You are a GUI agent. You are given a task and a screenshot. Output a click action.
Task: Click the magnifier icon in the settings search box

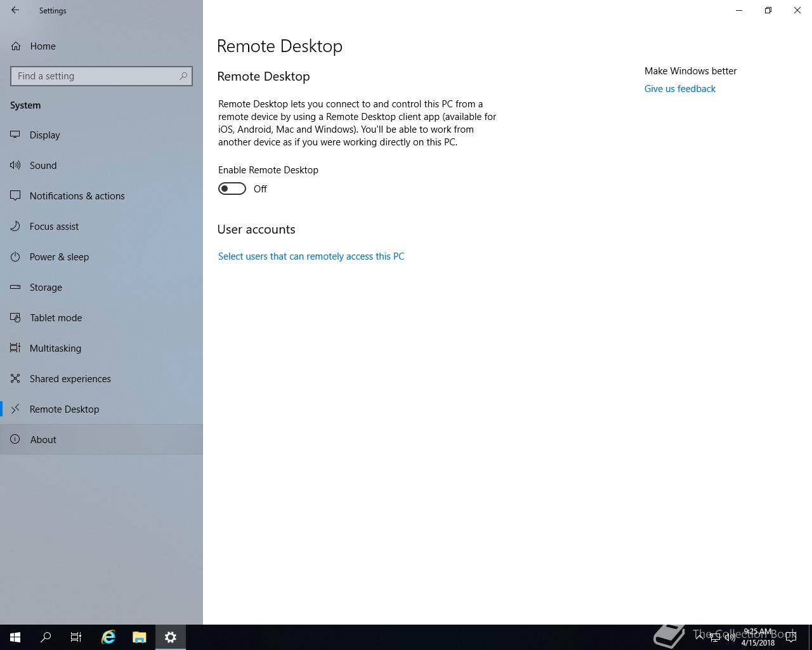(183, 76)
